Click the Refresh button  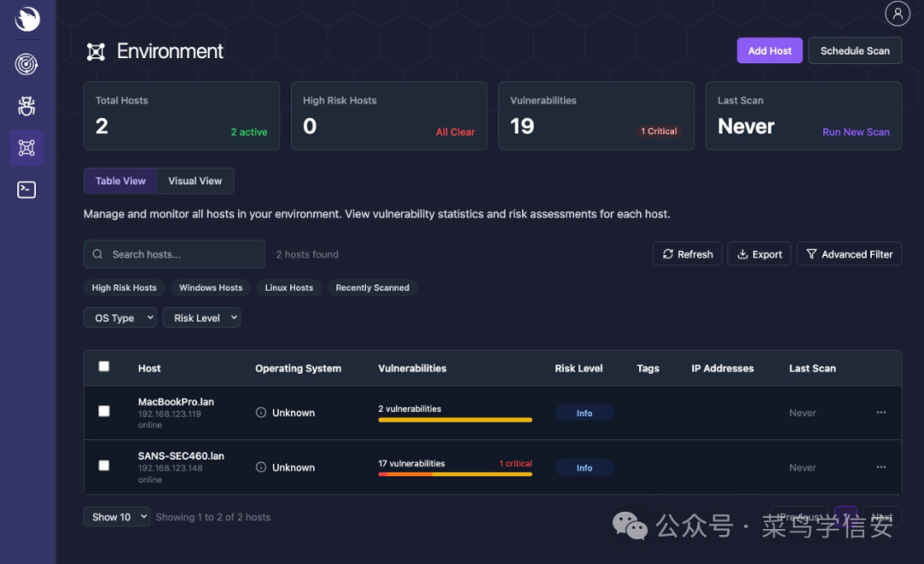[687, 254]
